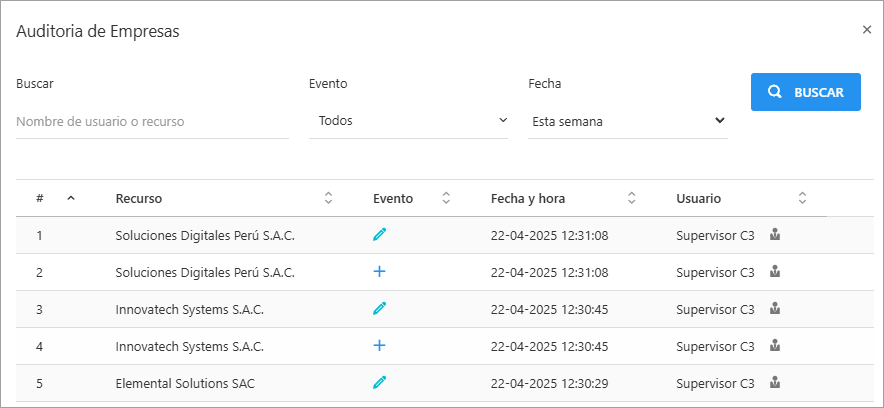Click the plus event icon in row 4
Viewport: 884px width, 408px height.
pyautogui.click(x=379, y=346)
